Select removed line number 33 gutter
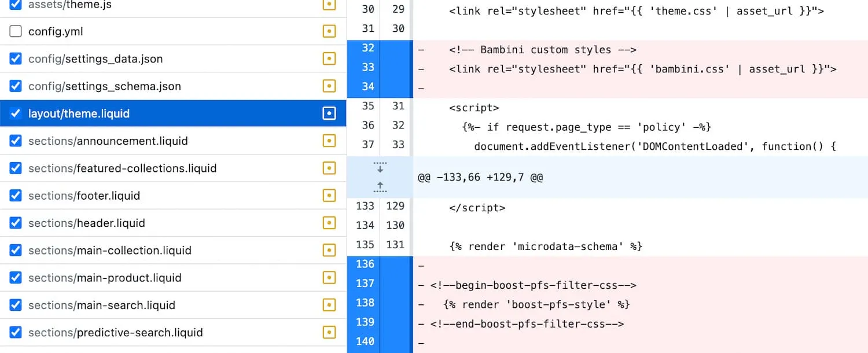Viewport: 868px width, 353px height. [x=379, y=67]
